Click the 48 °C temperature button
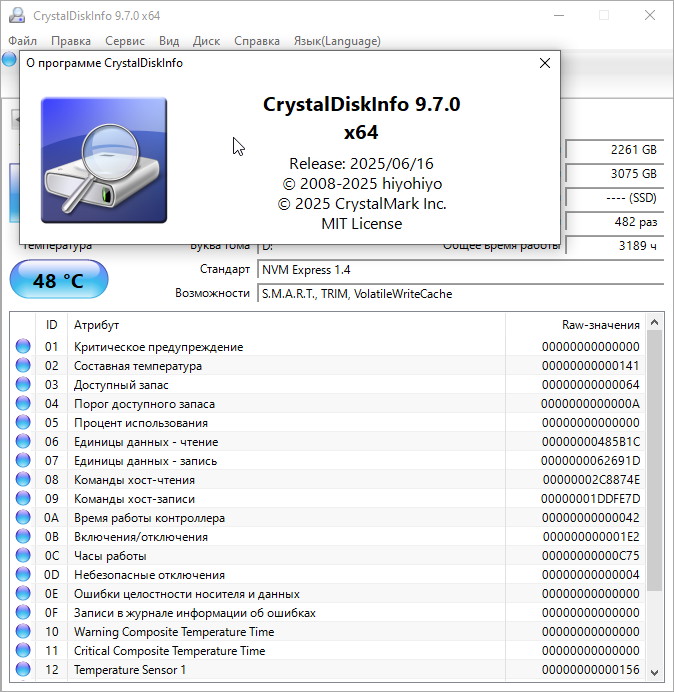 click(x=59, y=280)
